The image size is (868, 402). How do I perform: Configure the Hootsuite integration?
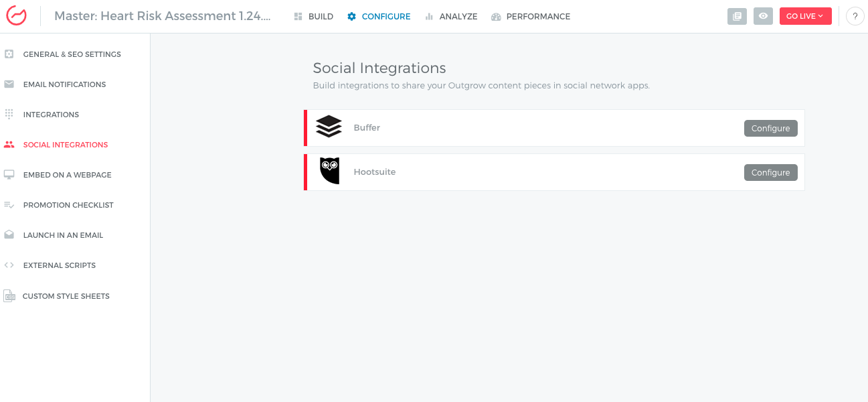coord(771,172)
